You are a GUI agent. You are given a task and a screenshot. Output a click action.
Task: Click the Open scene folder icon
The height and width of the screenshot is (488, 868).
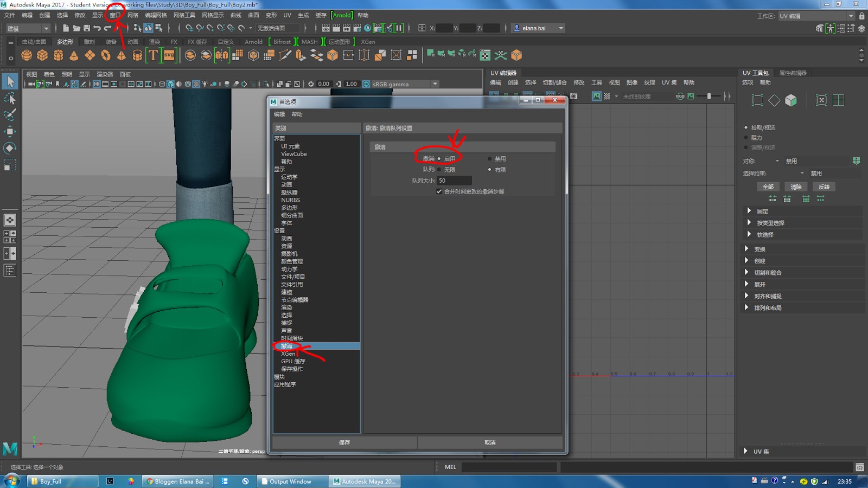tap(76, 28)
